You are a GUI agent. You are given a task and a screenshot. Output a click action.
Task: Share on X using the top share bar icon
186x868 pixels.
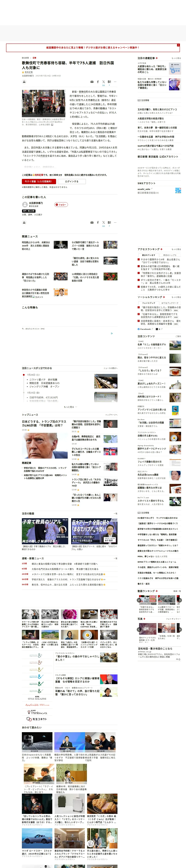pos(103,82)
